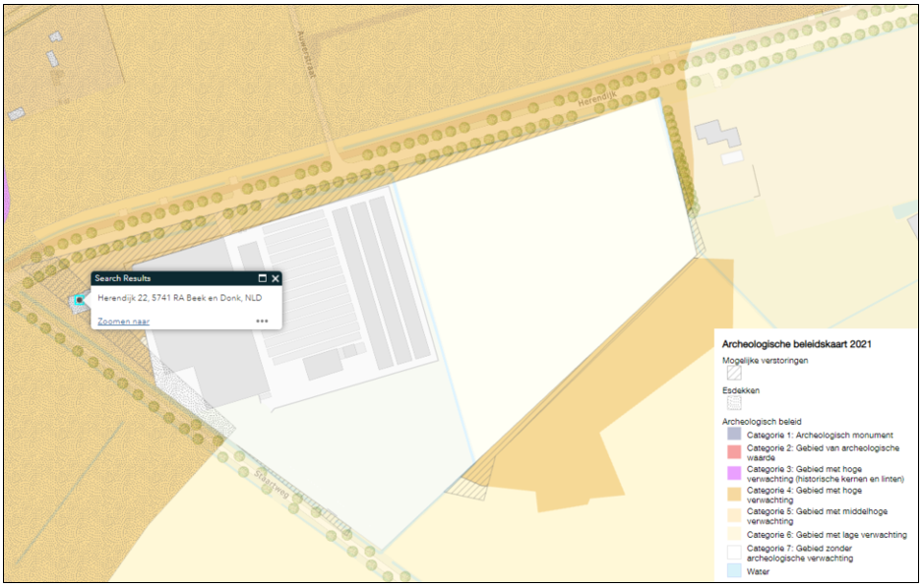Click the Categorie 4 orange legend swatch
This screenshot has height=588, width=923.
coord(734,494)
